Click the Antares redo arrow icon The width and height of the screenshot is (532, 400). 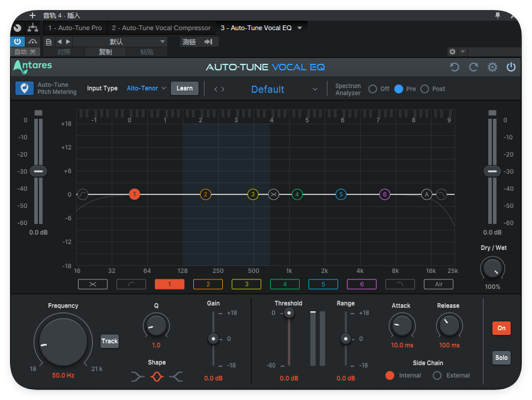pyautogui.click(x=473, y=67)
